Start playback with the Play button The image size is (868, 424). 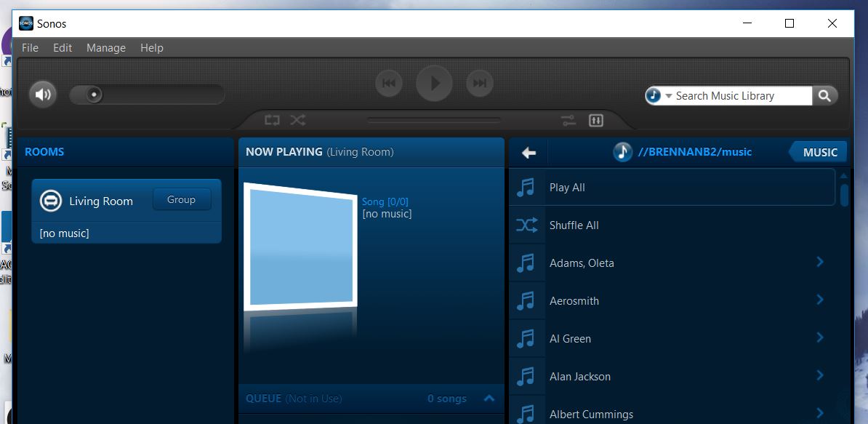pos(434,84)
